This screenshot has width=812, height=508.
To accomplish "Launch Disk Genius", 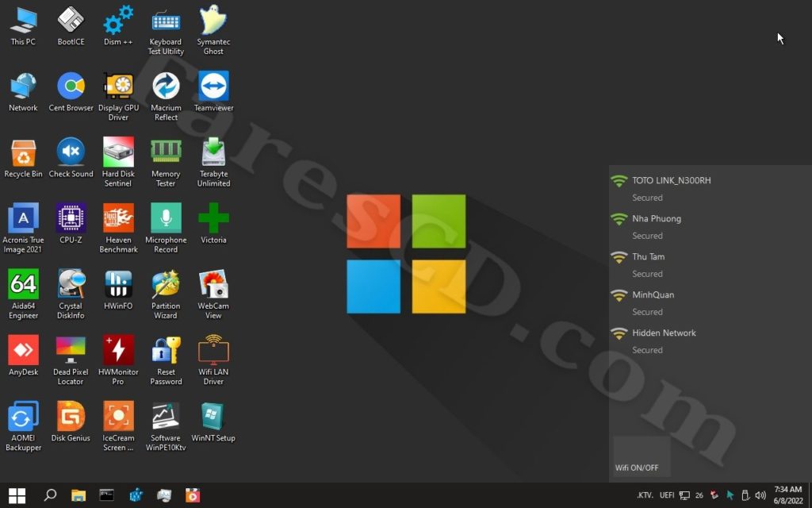I will 71,421.
